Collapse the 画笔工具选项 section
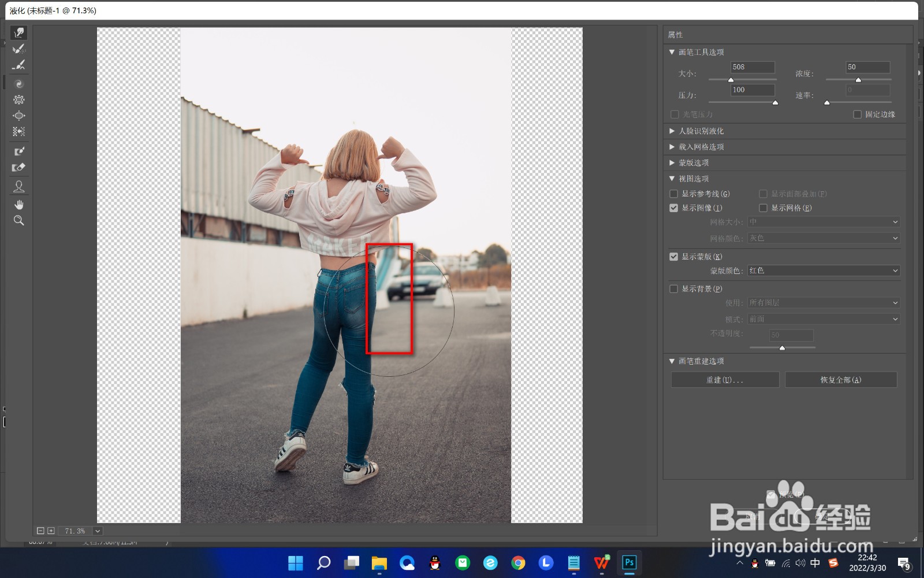Viewport: 924px width, 578px height. 672,52
